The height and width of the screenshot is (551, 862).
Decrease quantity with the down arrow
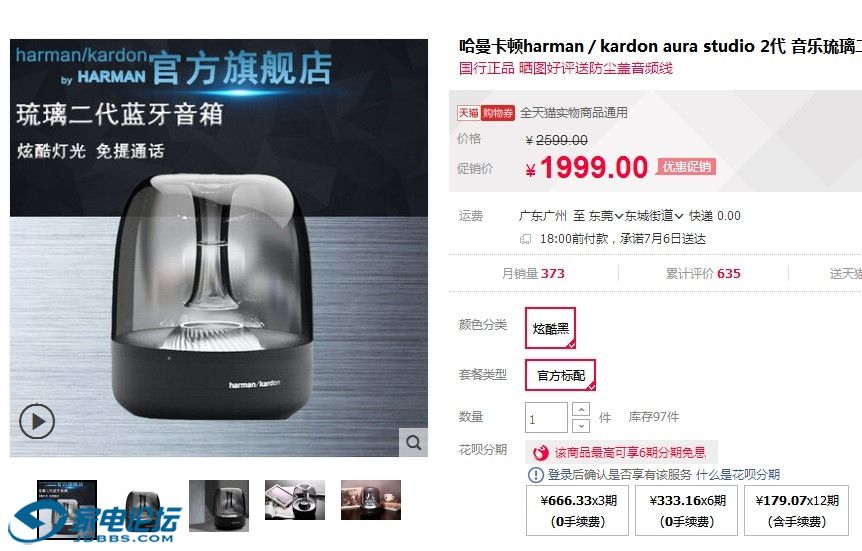[x=581, y=426]
